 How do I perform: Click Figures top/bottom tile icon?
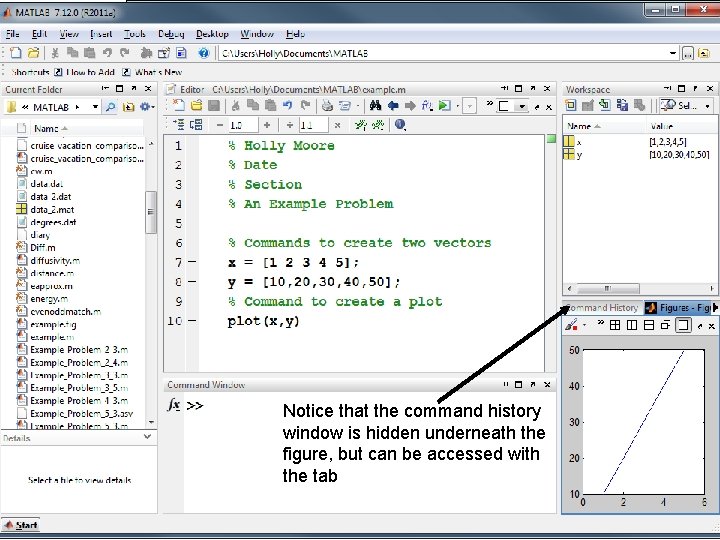(x=649, y=326)
